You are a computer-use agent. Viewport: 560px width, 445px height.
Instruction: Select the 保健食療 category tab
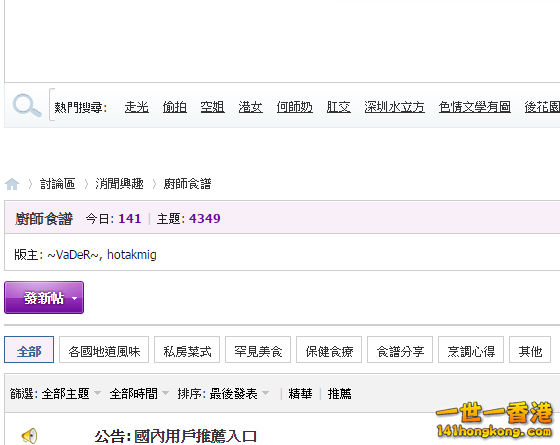tap(329, 350)
